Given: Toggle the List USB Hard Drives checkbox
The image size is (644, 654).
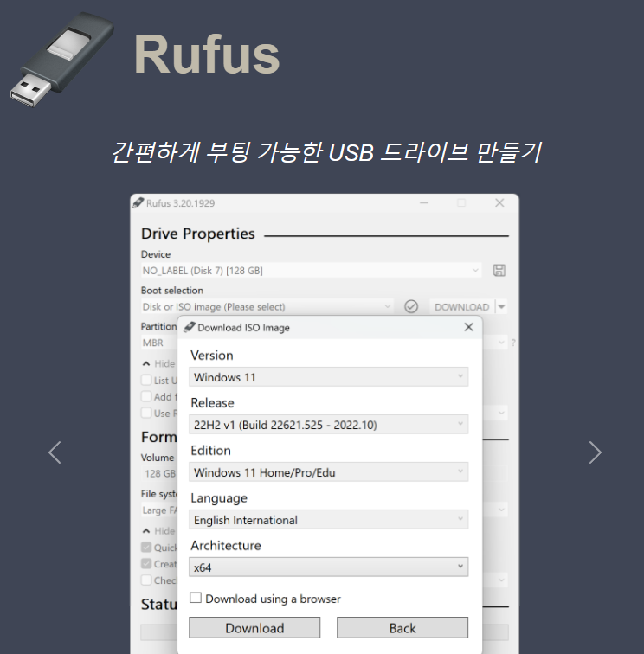Looking at the screenshot, I should coord(146,380).
